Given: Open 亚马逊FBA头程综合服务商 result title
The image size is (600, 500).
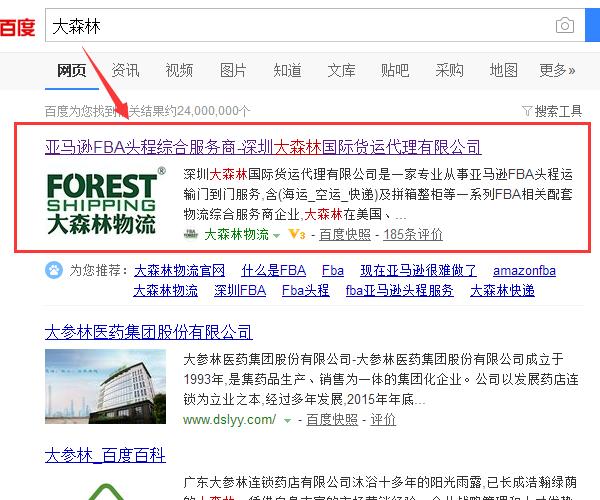Looking at the screenshot, I should click(x=263, y=147).
